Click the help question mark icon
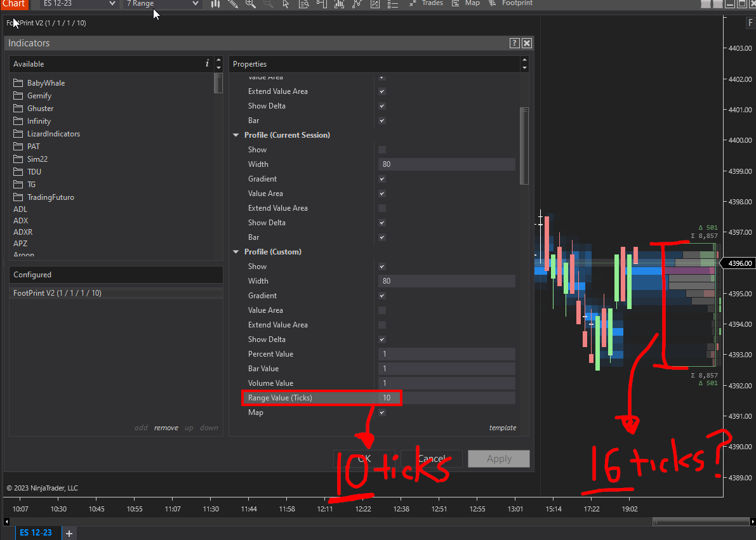Viewport: 756px width, 540px height. 514,43
